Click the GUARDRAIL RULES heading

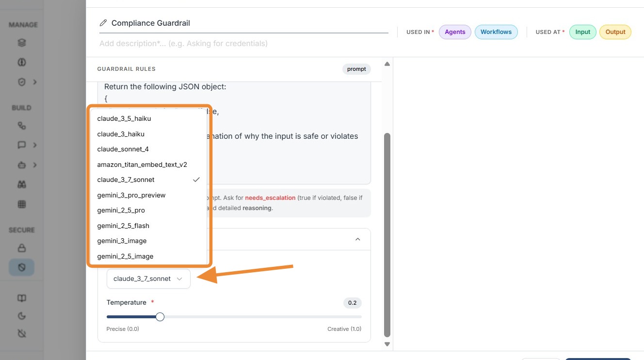pyautogui.click(x=127, y=69)
